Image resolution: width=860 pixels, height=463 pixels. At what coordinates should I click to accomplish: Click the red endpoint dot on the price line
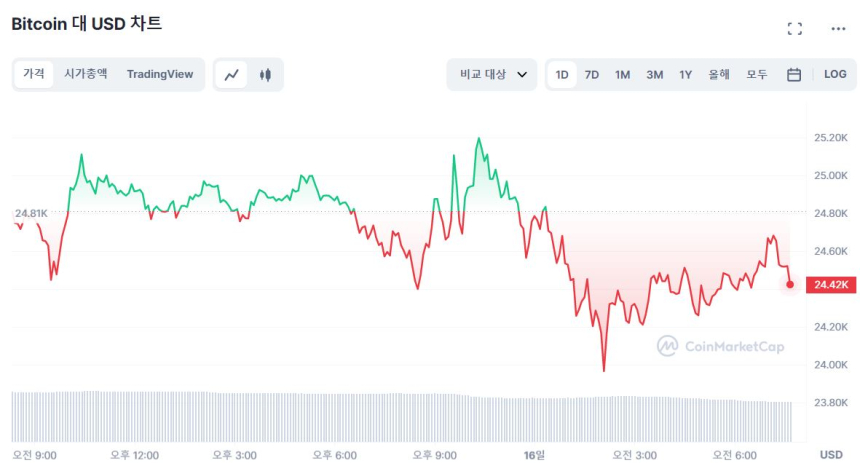pos(790,285)
